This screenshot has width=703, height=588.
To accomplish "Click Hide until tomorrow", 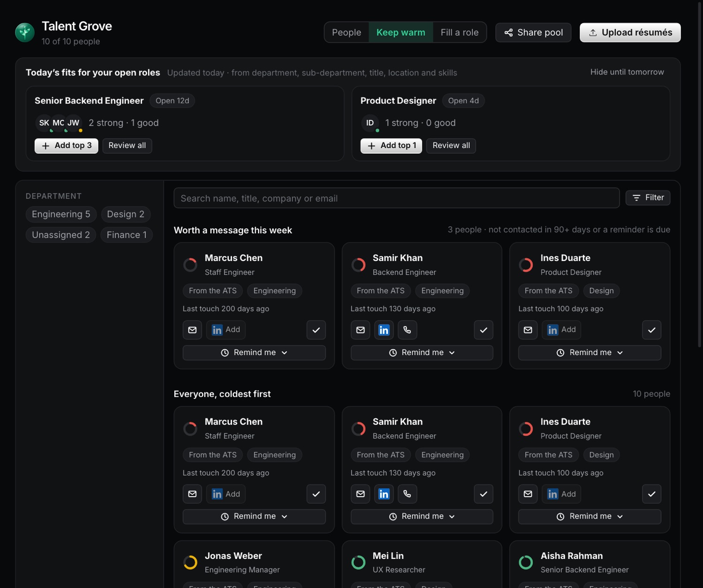I will 627,72.
